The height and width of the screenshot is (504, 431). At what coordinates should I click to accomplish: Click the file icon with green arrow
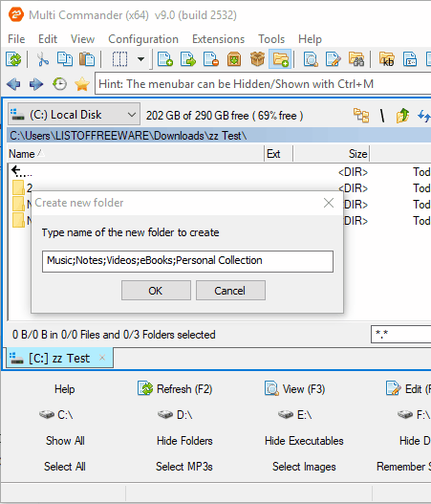click(188, 59)
